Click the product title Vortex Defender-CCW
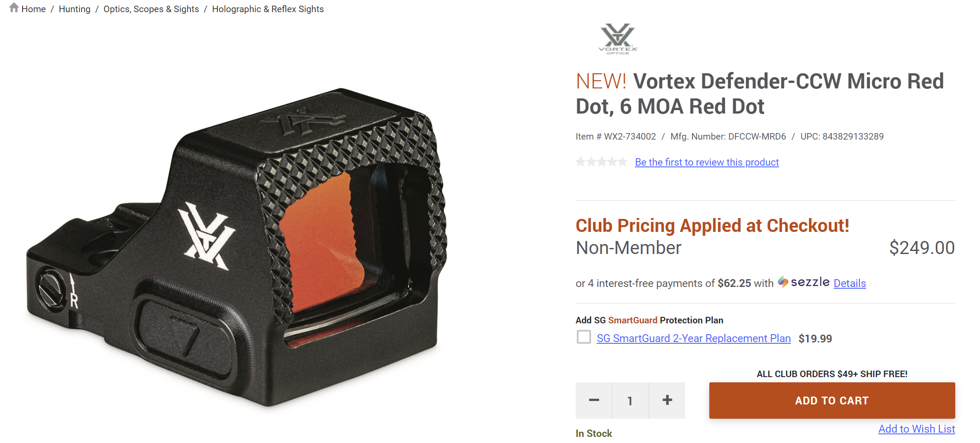This screenshot has height=443, width=980. (x=760, y=94)
